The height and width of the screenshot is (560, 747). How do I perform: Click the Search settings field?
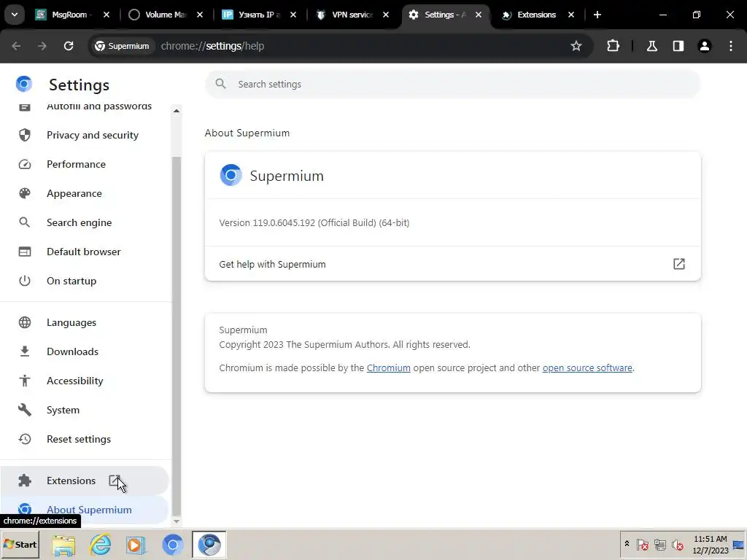(452, 85)
